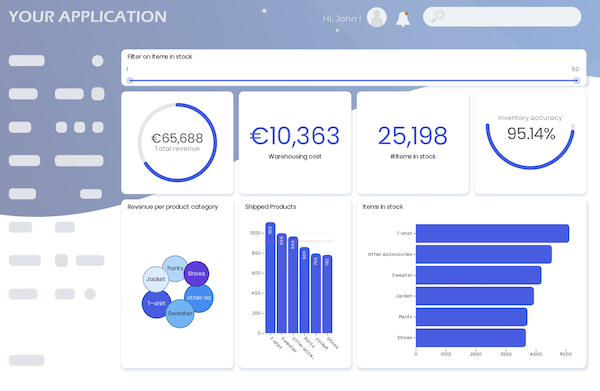
Task: Click the YOUR APPLICATION title
Action: click(88, 16)
